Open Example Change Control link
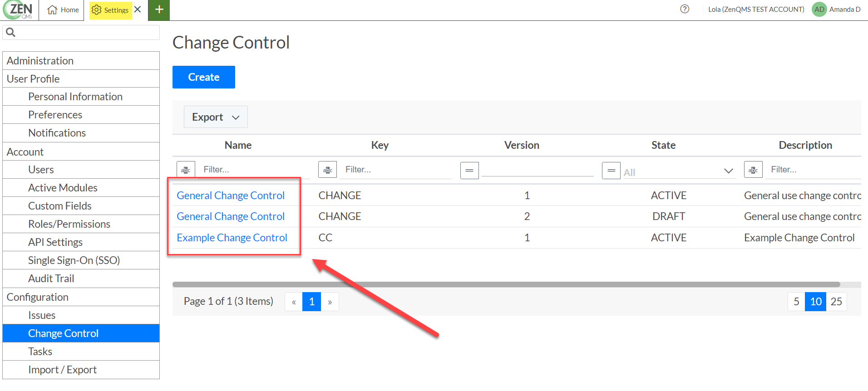The image size is (868, 391). coord(232,238)
